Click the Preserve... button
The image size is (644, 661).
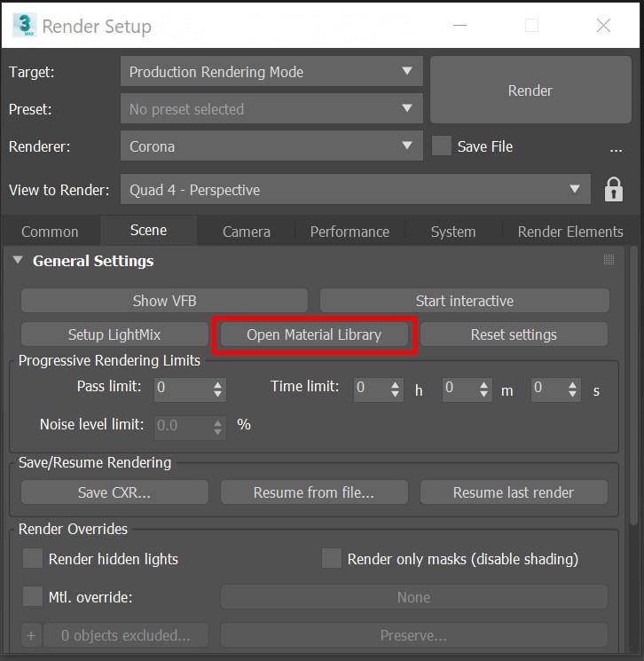coord(414,635)
